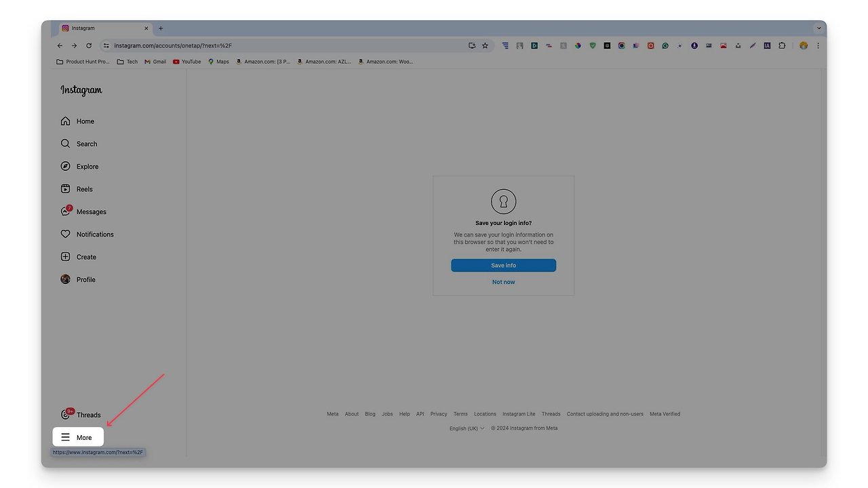
Task: Open the About footer link
Action: 351,414
